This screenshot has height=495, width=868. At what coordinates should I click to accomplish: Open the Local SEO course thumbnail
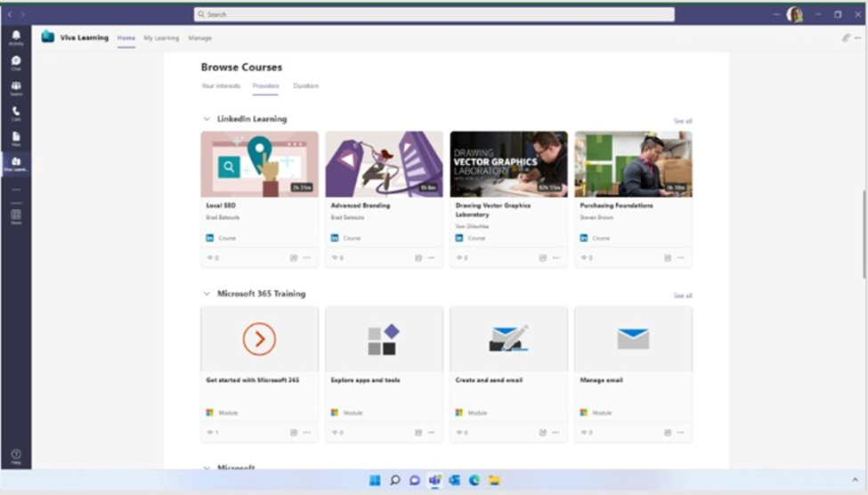coord(260,164)
